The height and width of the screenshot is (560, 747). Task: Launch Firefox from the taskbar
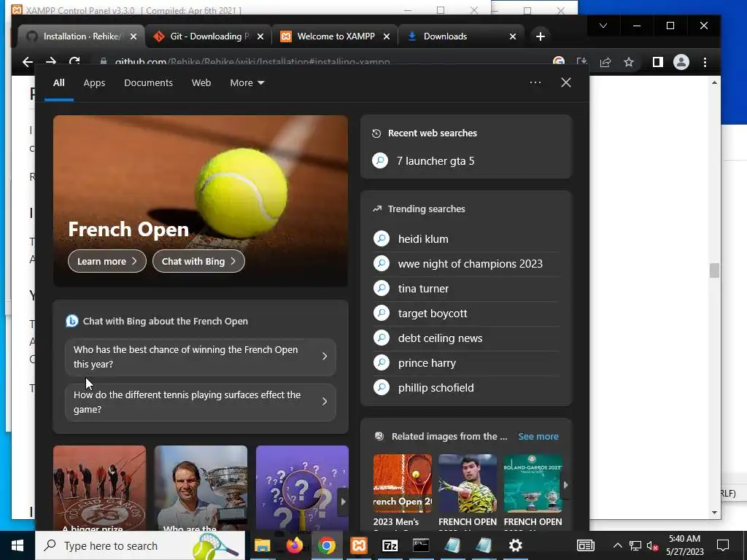tap(295, 545)
